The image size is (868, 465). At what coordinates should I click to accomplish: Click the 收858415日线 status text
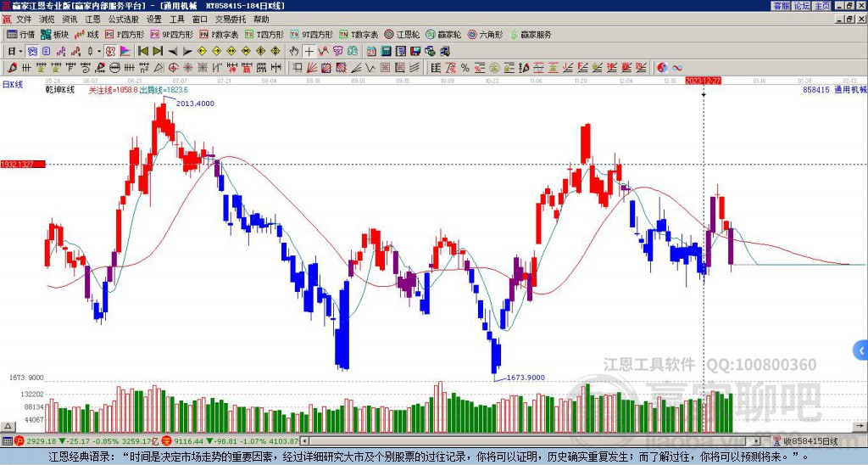811,441
